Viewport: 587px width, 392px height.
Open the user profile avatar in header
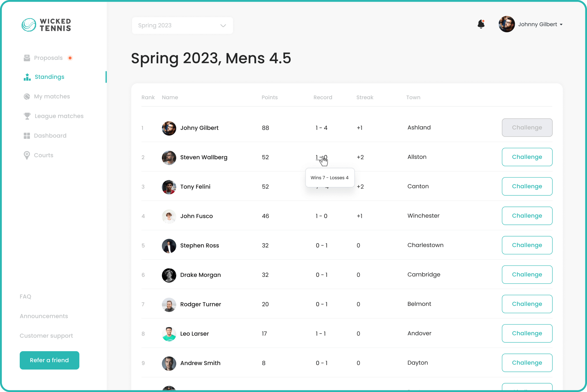[x=506, y=24]
